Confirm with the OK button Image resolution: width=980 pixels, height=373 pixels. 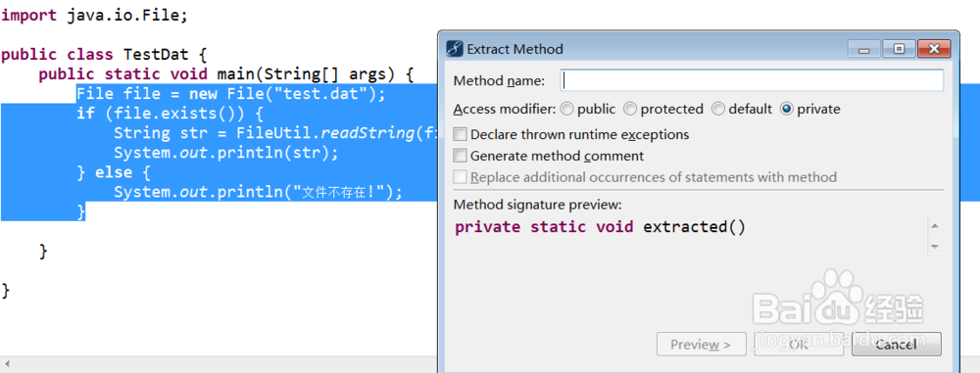(x=799, y=345)
